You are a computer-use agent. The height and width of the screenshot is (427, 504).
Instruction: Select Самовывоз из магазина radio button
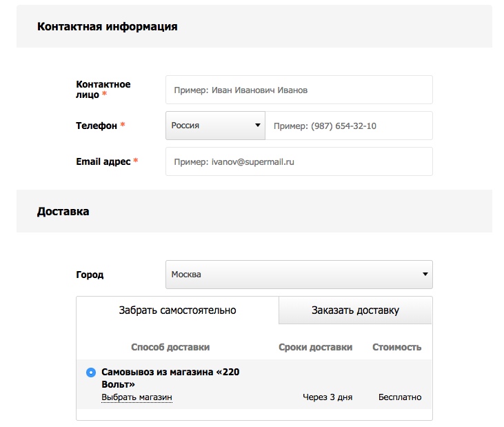[x=91, y=373]
